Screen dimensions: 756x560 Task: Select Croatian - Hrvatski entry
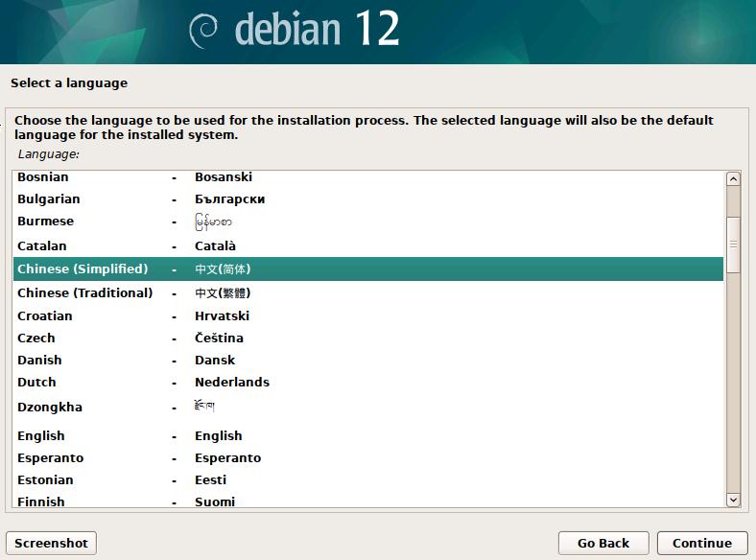367,316
